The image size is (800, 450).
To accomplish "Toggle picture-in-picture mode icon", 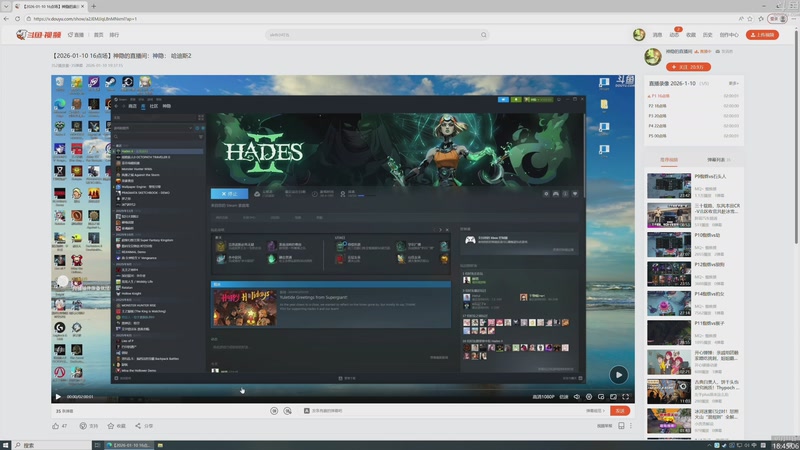I will [601, 396].
